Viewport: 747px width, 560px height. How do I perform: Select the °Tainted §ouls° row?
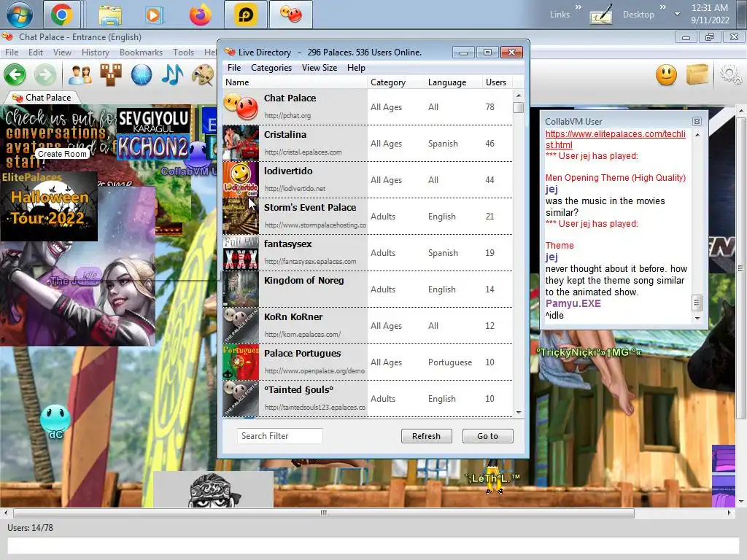368,399
